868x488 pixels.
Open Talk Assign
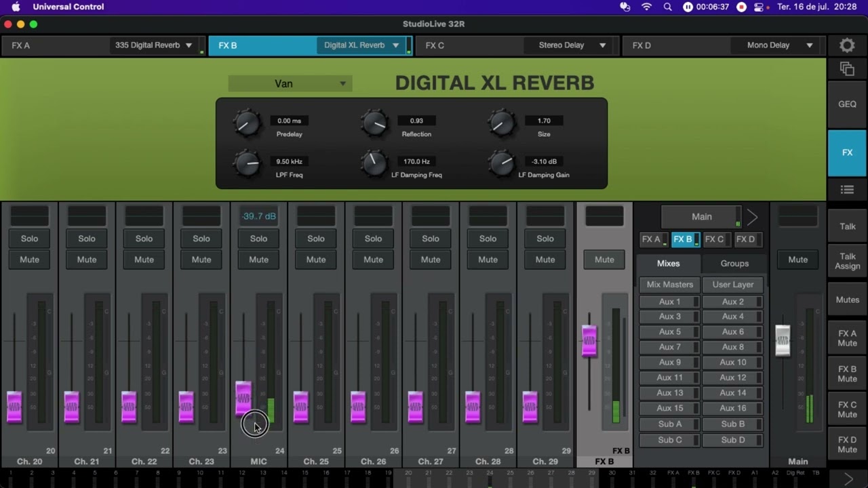tap(847, 261)
